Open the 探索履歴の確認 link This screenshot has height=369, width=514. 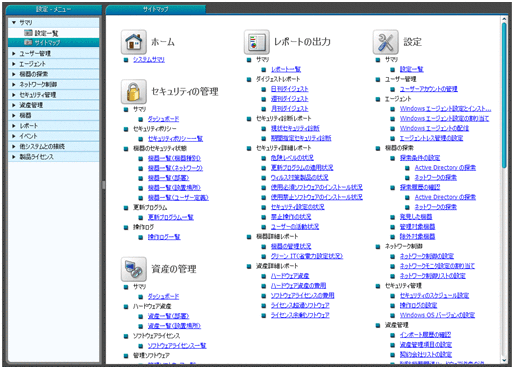[x=420, y=187]
